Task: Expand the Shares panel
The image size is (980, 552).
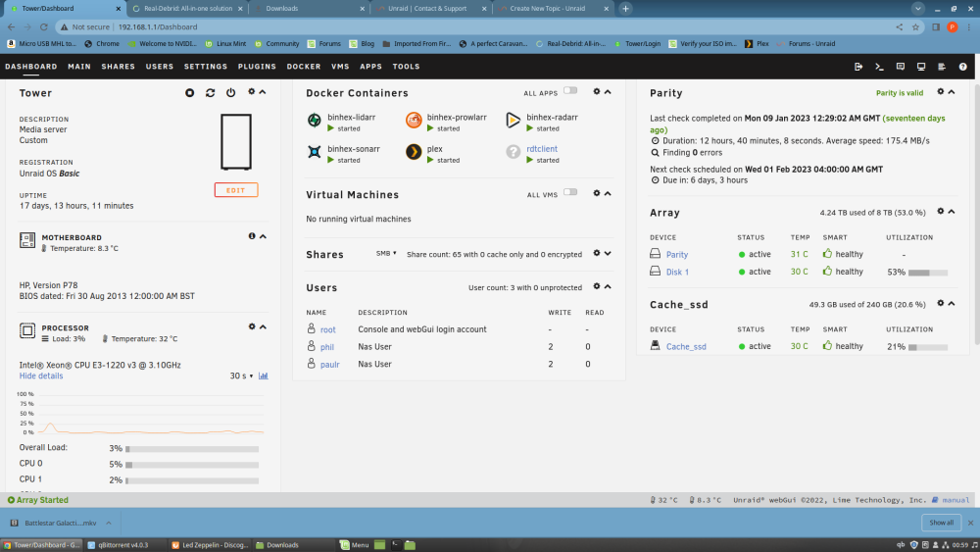Action: [608, 254]
